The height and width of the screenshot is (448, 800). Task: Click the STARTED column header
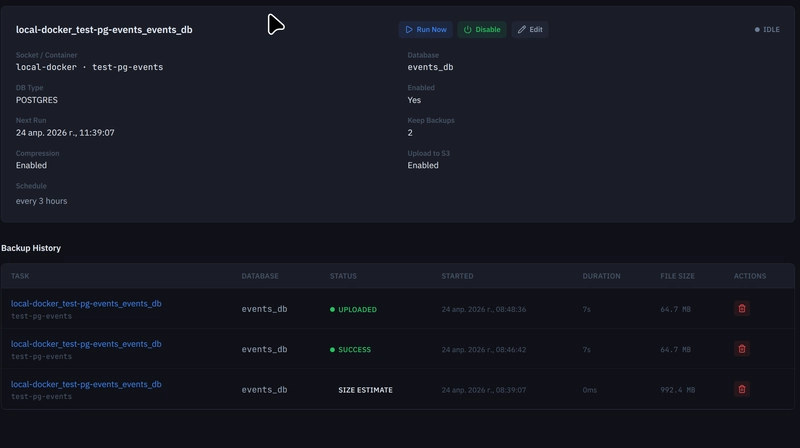pyautogui.click(x=457, y=276)
